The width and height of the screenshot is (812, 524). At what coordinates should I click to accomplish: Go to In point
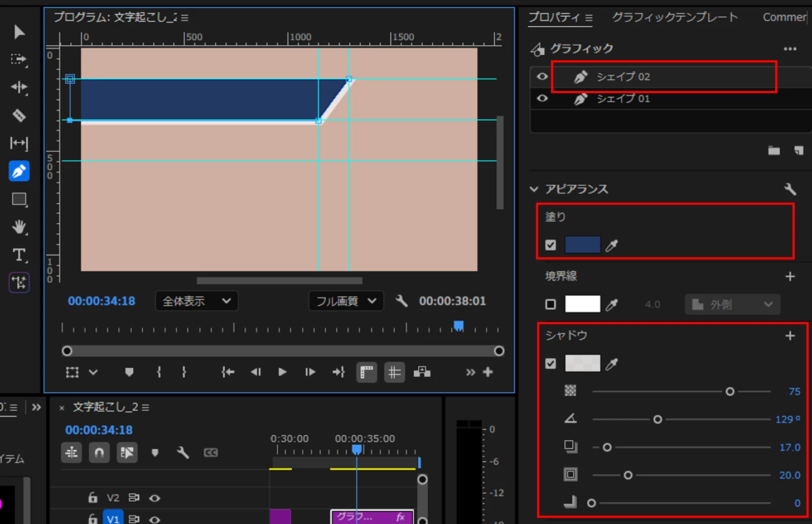(228, 372)
